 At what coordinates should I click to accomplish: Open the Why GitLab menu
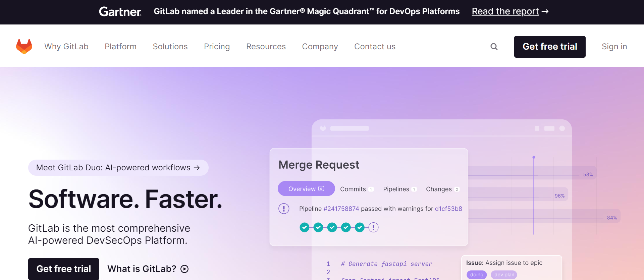point(66,47)
